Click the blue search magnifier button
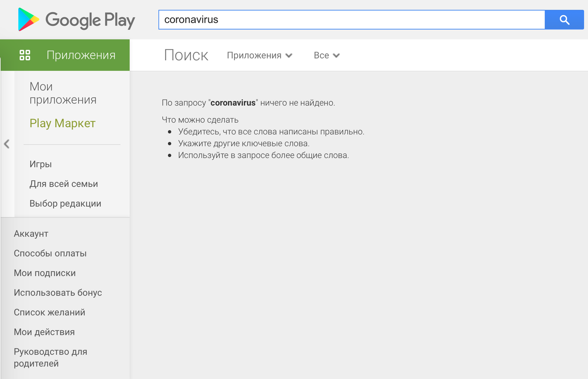This screenshot has height=379, width=588. pyautogui.click(x=564, y=20)
